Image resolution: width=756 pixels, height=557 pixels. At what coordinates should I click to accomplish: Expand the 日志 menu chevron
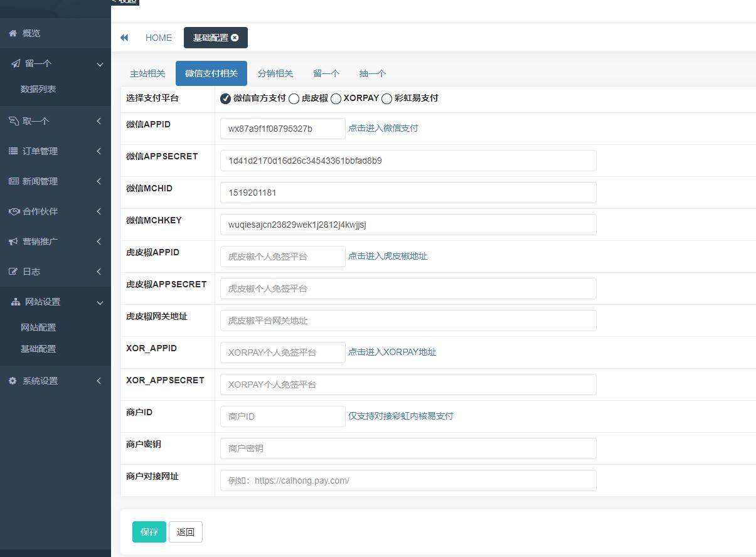(x=98, y=272)
